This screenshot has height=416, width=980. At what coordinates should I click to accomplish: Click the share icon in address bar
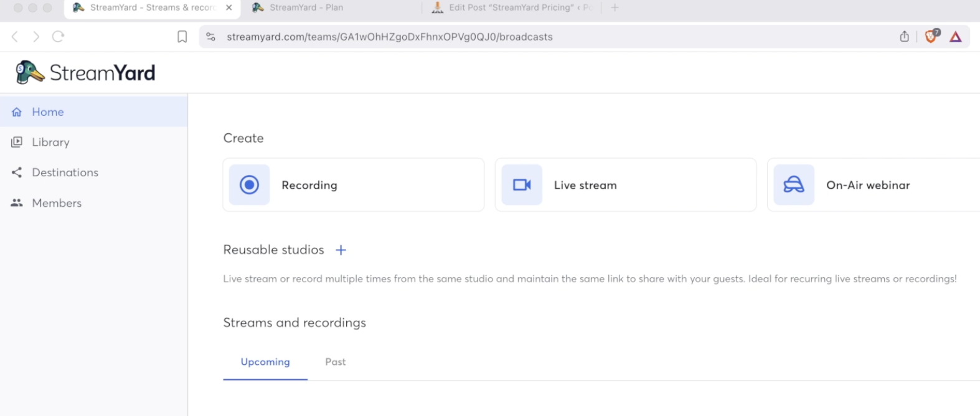905,37
